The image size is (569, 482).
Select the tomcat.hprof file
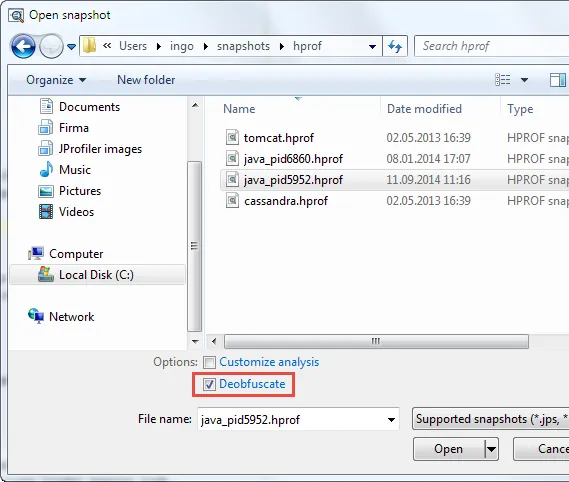click(279, 138)
